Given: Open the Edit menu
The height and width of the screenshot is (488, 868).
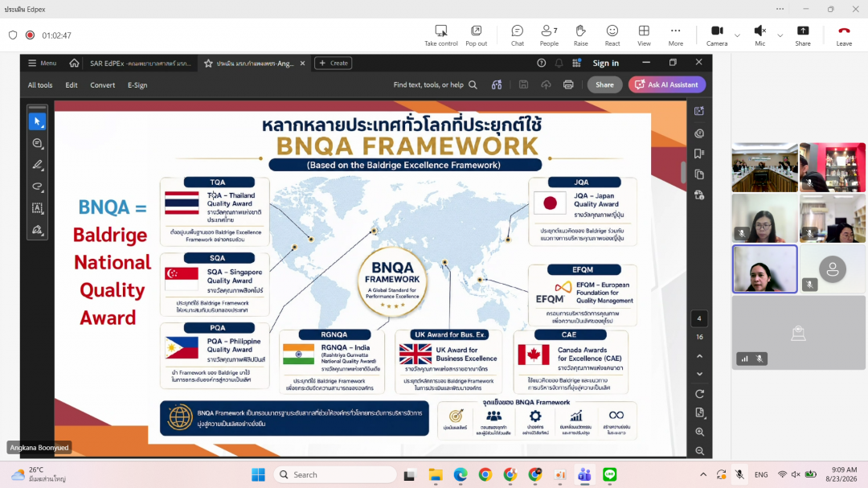Looking at the screenshot, I should (x=72, y=84).
